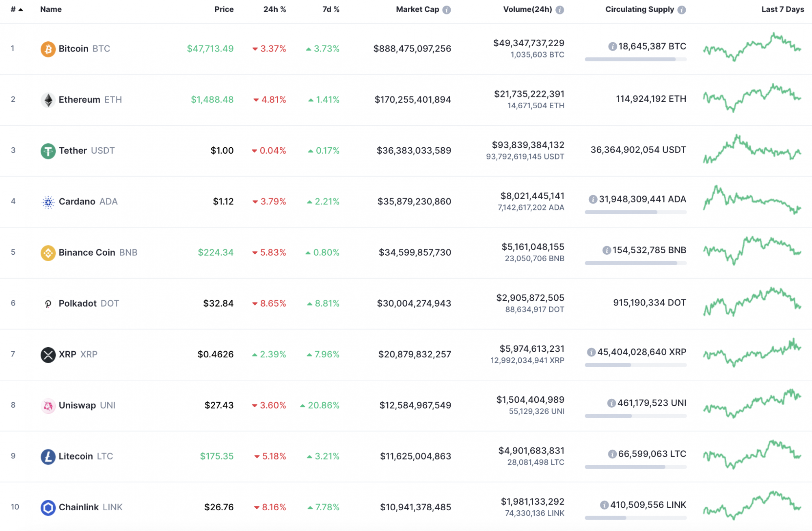
Task: Sort by Circulating Supply header
Action: [639, 9]
